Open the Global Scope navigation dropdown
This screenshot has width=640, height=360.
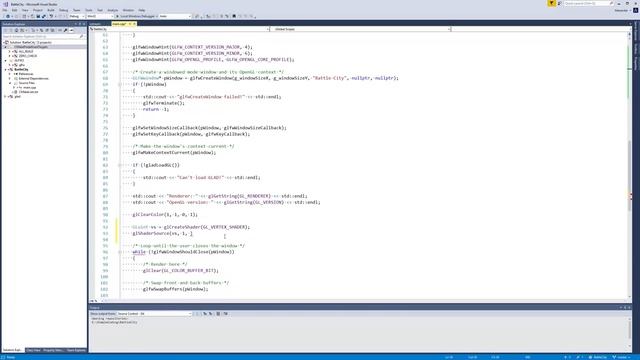pos(361,29)
